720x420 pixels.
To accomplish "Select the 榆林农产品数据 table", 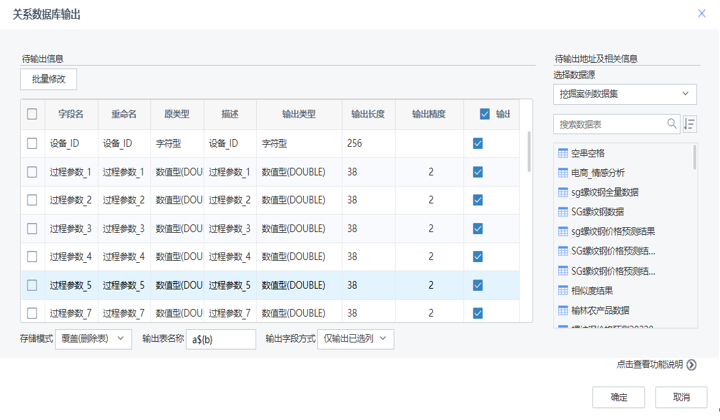I will point(600,310).
